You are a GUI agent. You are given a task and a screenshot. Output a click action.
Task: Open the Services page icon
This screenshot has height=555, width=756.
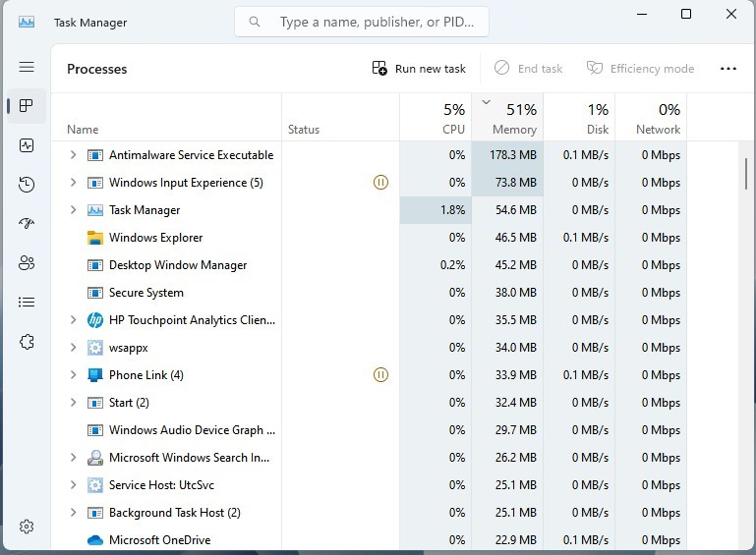(27, 342)
